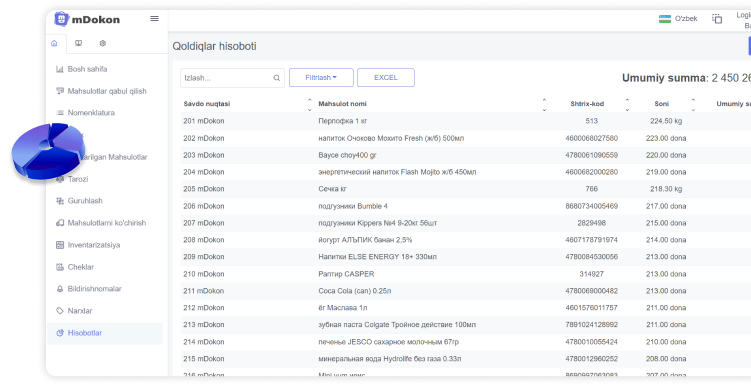Select the Hisobotlar menu item
The height and width of the screenshot is (387, 751).
(105, 333)
